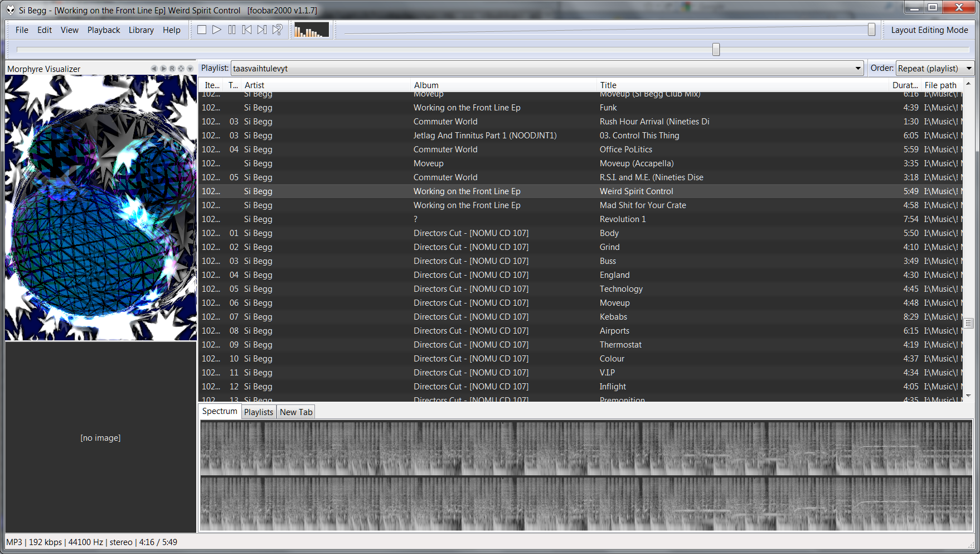980x554 pixels.
Task: Click the volume slider handle
Action: [x=871, y=30]
